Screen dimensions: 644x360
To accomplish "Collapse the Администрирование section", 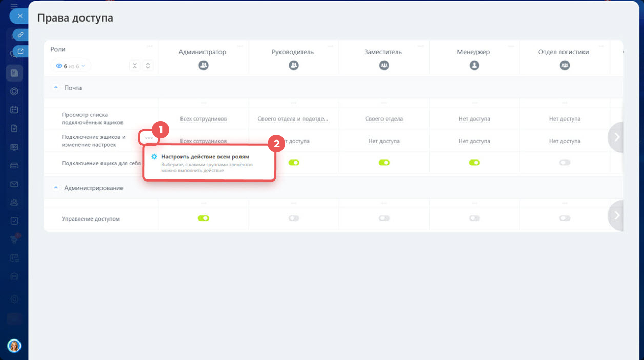I will pyautogui.click(x=56, y=188).
